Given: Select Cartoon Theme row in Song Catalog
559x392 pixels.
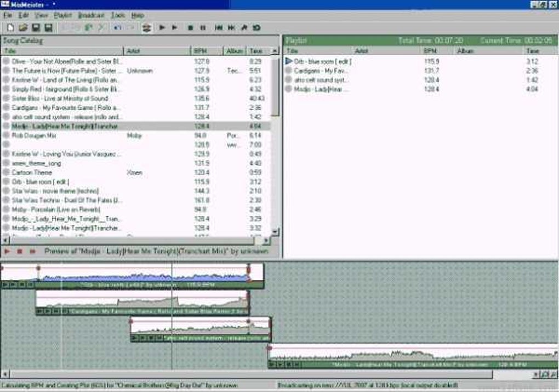Looking at the screenshot, I should click(x=136, y=172).
